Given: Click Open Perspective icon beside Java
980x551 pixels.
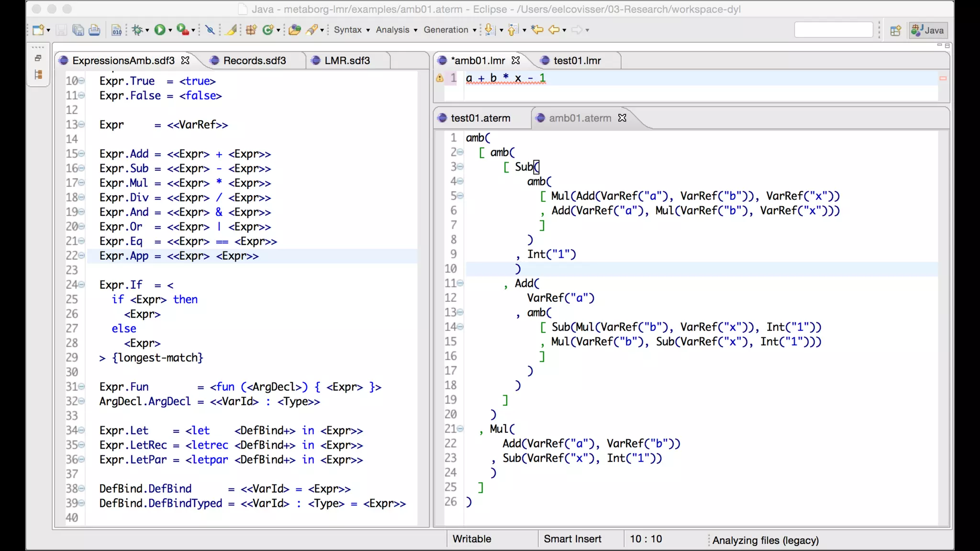Looking at the screenshot, I should (x=895, y=31).
